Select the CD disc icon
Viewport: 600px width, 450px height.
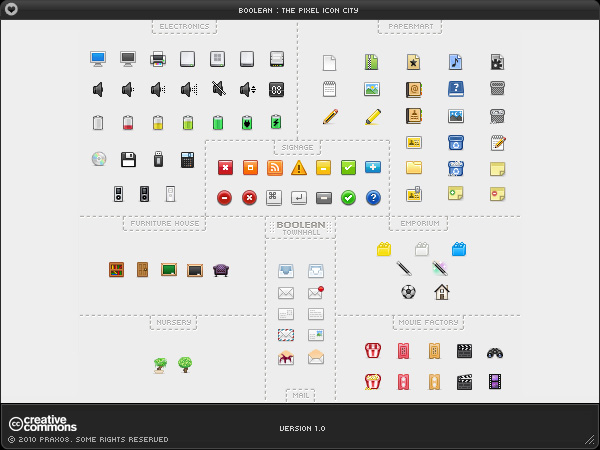click(98, 159)
